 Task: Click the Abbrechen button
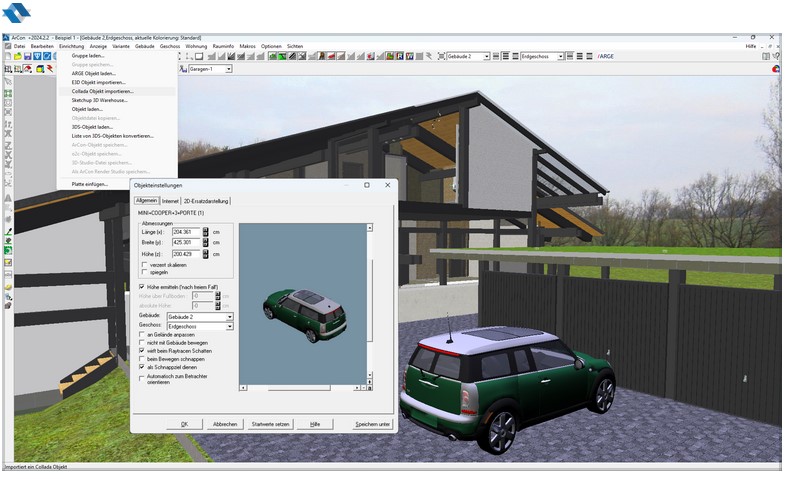225,424
